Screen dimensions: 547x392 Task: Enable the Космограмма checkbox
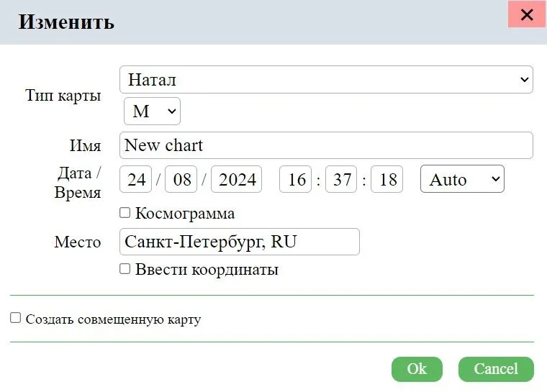pos(125,213)
